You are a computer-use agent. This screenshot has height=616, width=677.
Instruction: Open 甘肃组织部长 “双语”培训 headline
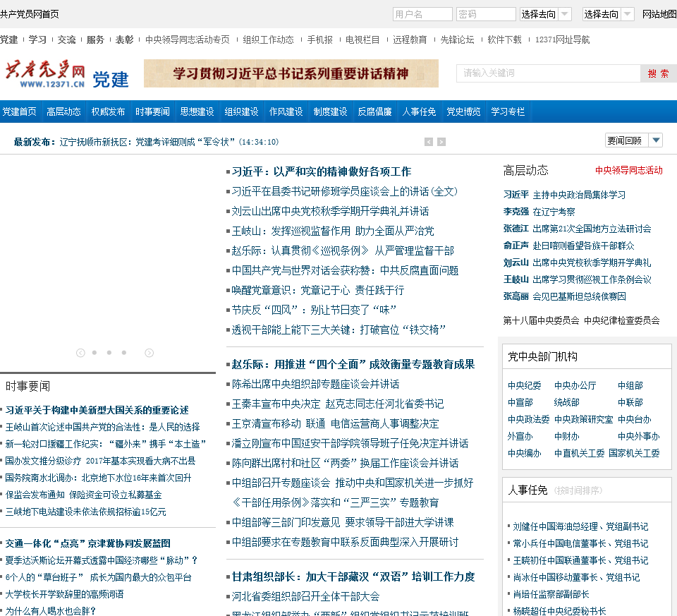point(353,577)
